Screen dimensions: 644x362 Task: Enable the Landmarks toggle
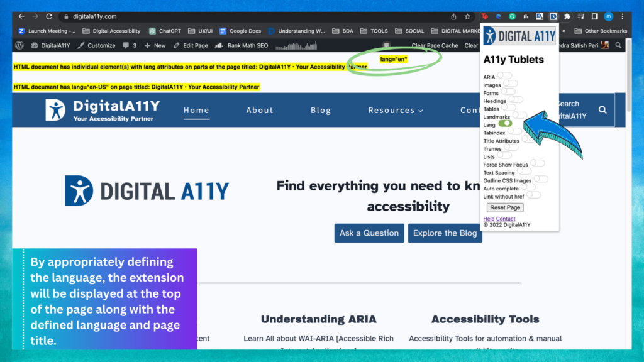519,116
